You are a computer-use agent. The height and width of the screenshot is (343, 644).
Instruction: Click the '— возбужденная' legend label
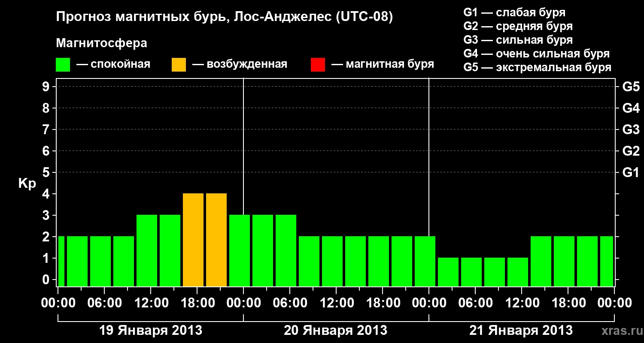(x=240, y=65)
